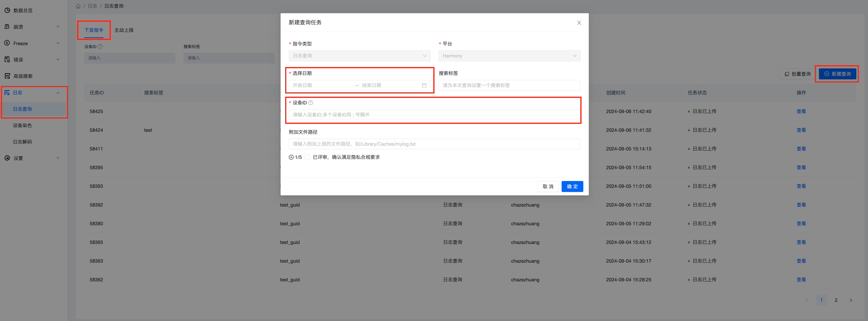Click 查看 for the 2024-09-05 15:14:13 row
868x321 pixels.
801,149
